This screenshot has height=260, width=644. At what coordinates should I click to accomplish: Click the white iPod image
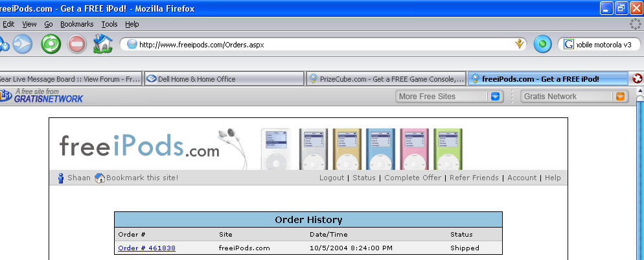[x=275, y=148]
